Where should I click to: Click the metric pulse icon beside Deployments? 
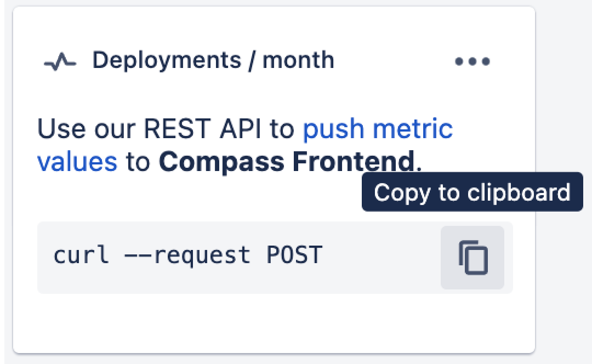tap(60, 61)
